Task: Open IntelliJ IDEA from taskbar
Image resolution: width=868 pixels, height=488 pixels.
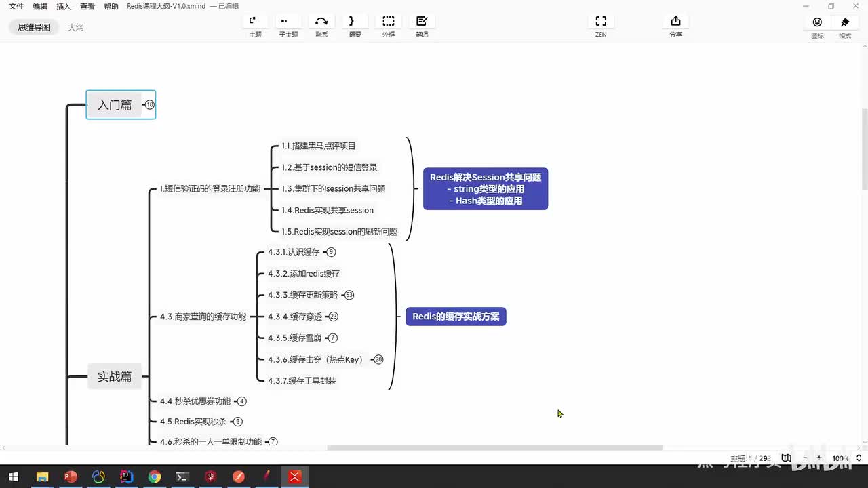Action: [x=126, y=476]
